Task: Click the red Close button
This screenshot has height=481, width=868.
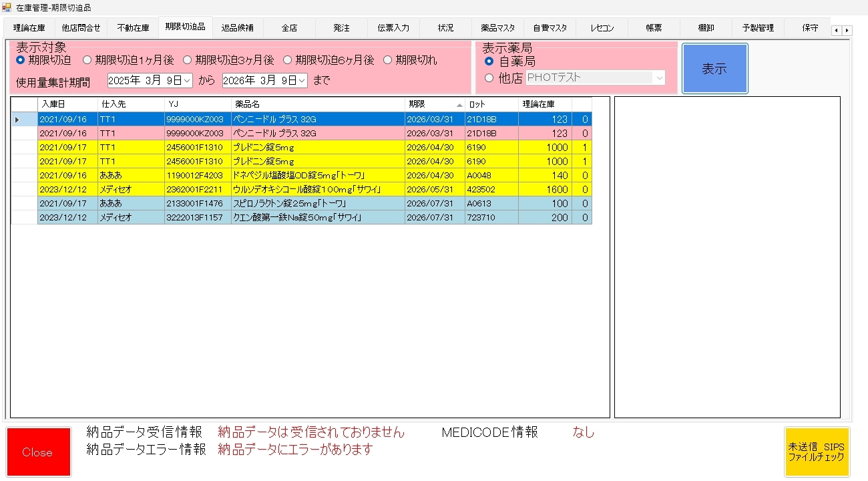Action: [38, 452]
